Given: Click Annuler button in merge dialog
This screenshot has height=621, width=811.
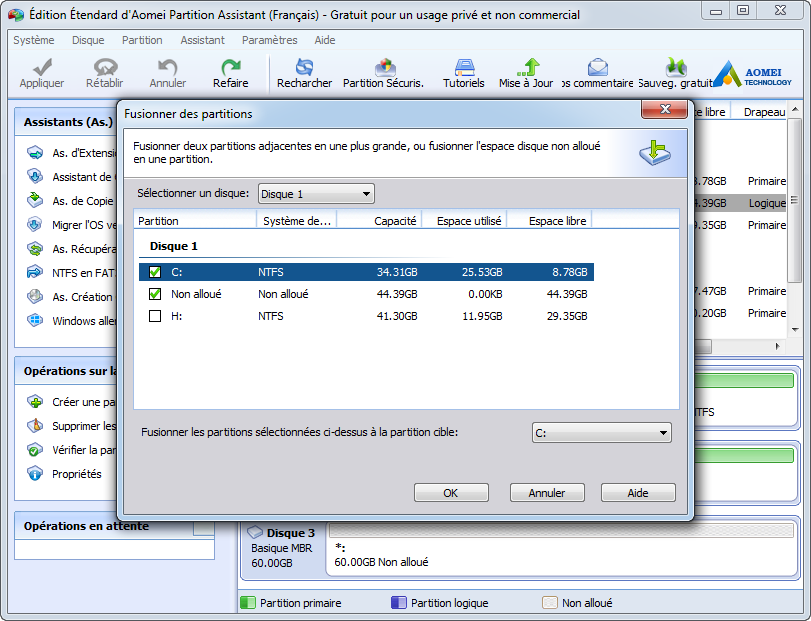Looking at the screenshot, I should [547, 493].
